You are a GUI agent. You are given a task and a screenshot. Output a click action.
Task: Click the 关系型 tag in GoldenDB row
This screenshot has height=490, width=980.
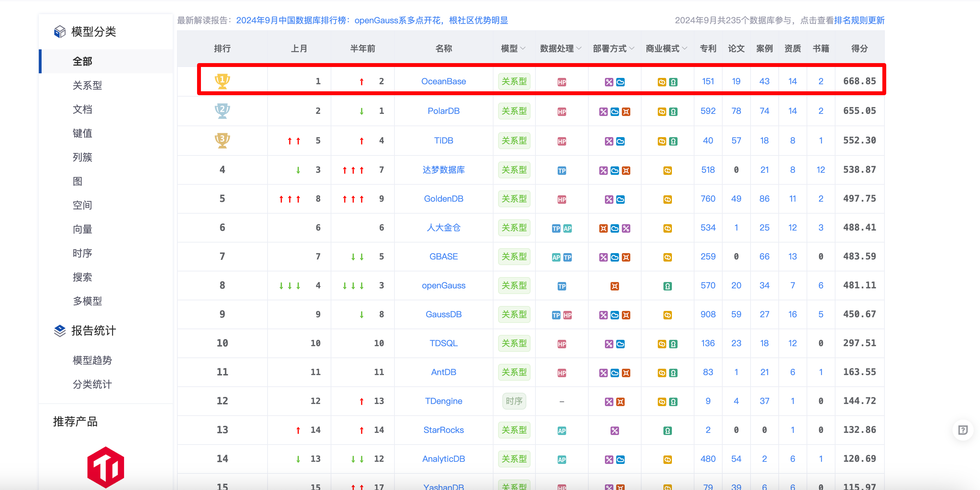pyautogui.click(x=514, y=198)
